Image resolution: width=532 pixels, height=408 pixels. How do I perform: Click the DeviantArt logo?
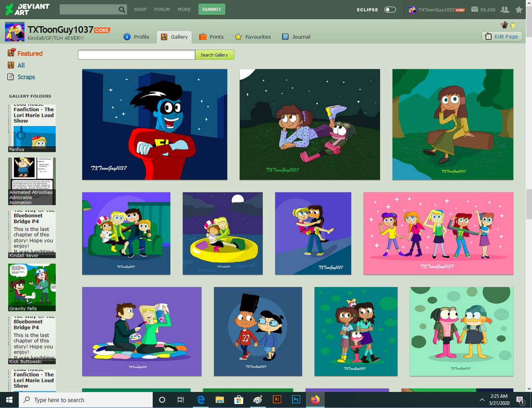27,9
